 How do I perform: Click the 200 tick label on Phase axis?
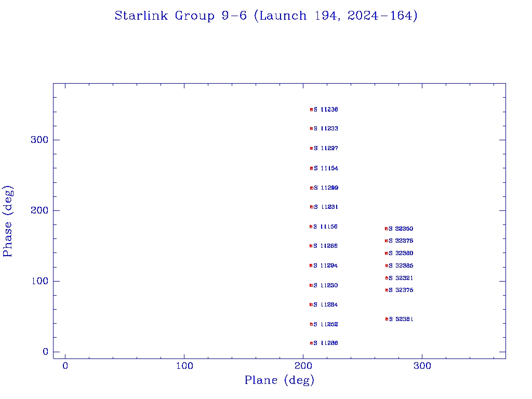tap(39, 210)
